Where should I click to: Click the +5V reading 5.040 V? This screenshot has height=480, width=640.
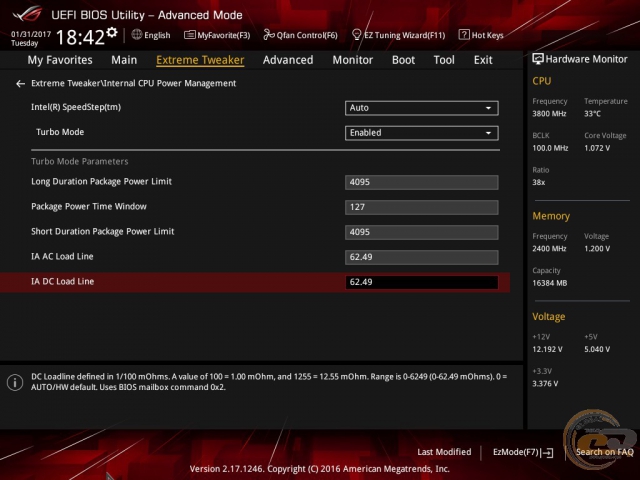click(x=597, y=349)
